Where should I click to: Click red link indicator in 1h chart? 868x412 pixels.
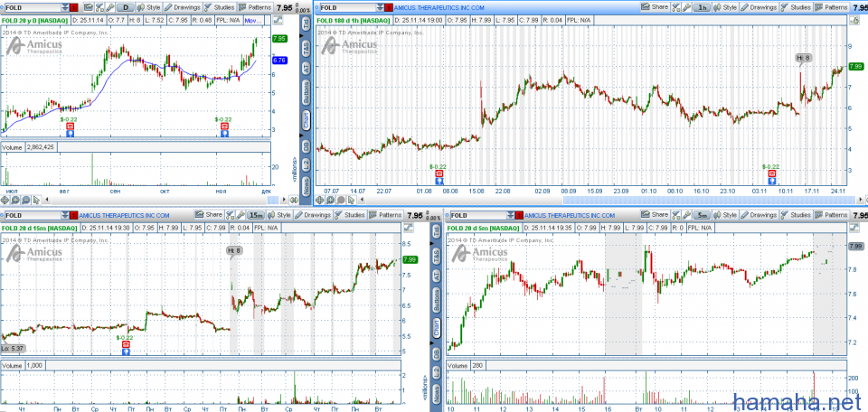[388, 8]
